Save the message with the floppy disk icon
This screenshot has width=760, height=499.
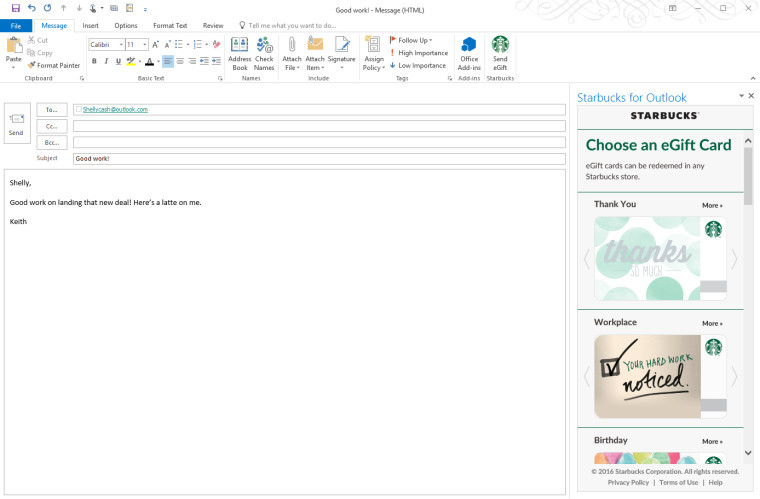click(x=16, y=8)
